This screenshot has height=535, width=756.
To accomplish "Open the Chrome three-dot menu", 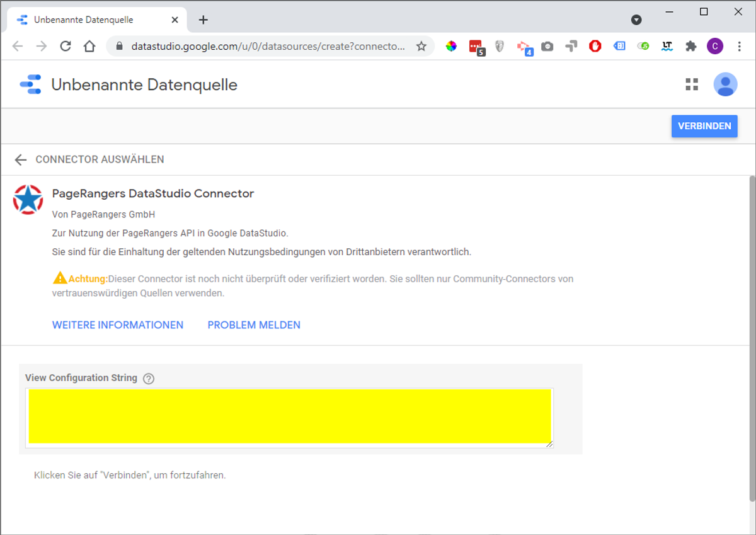I will point(740,46).
